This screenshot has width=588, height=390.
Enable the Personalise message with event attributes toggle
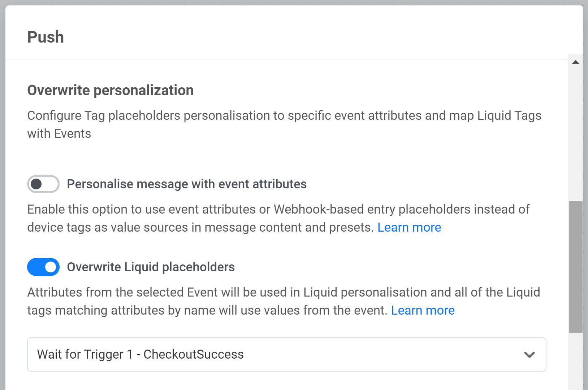point(43,184)
